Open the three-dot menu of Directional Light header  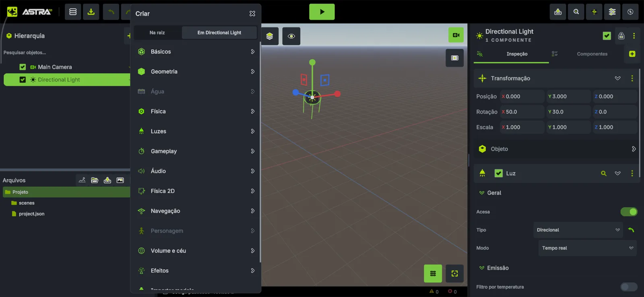coord(634,36)
